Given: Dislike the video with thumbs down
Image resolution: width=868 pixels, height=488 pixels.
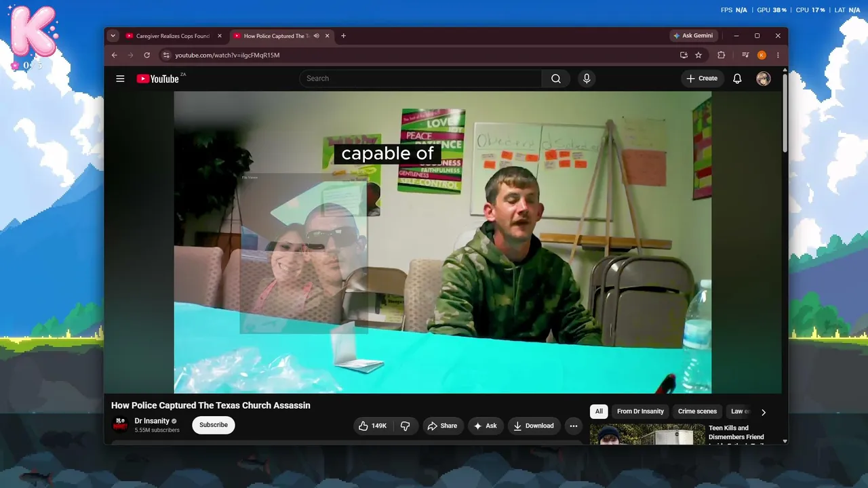Looking at the screenshot, I should click(x=406, y=426).
